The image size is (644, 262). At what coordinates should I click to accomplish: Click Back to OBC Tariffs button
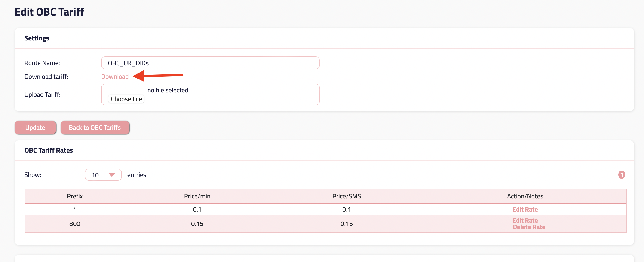95,128
